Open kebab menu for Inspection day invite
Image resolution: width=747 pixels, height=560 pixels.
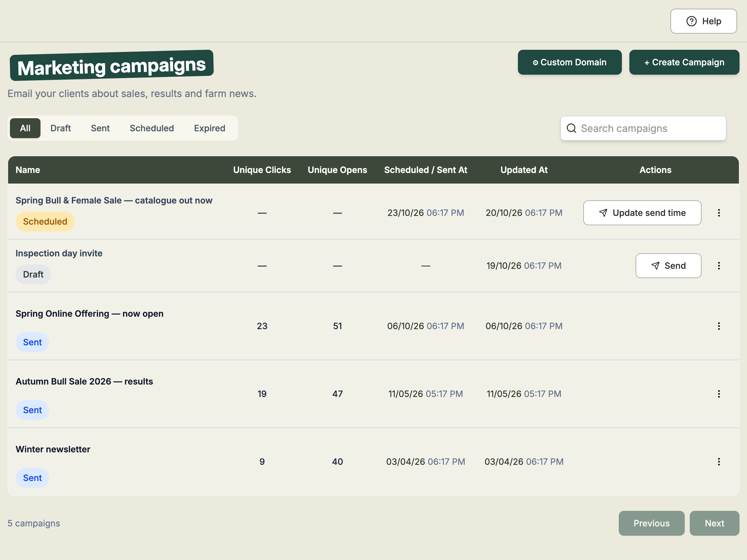point(719,266)
